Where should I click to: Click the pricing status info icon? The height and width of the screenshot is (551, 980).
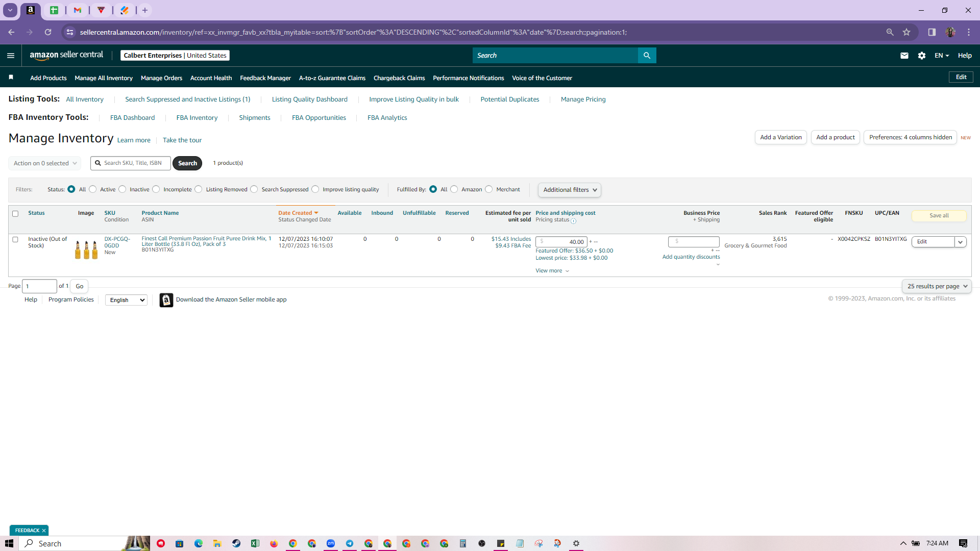tap(573, 221)
